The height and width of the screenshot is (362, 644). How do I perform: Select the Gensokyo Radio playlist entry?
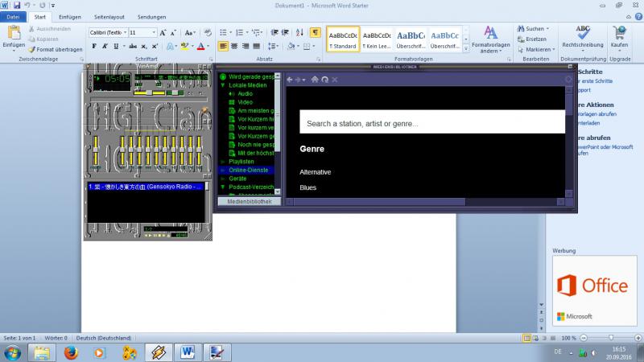click(x=146, y=187)
